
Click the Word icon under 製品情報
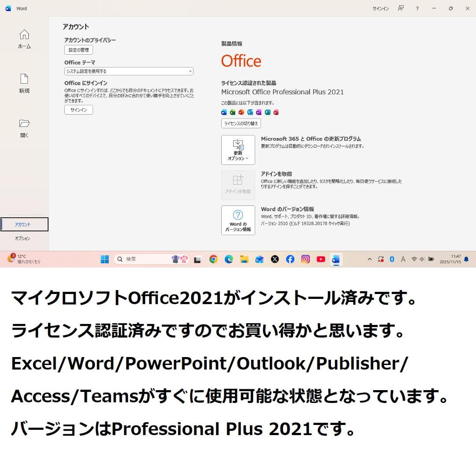click(x=223, y=112)
